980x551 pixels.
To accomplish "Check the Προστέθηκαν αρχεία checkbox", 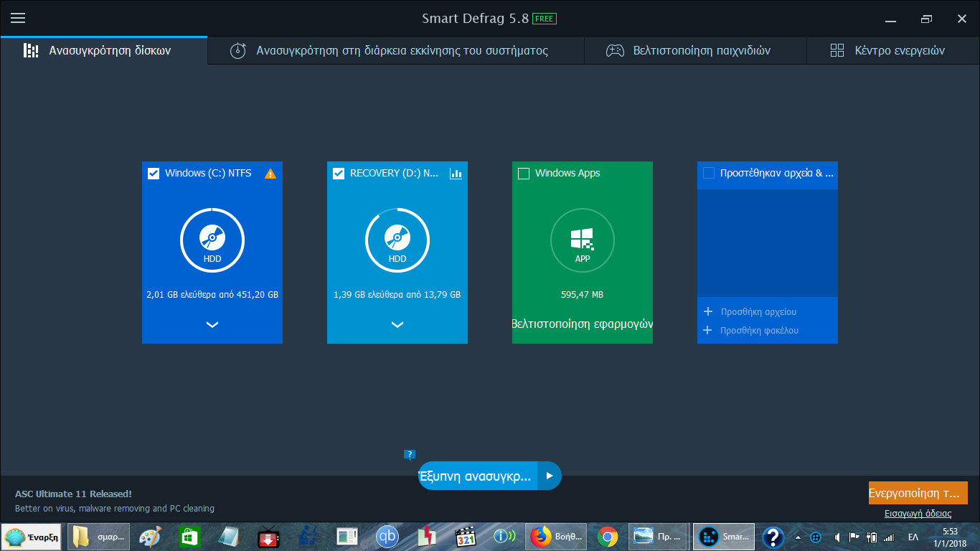I will point(709,173).
